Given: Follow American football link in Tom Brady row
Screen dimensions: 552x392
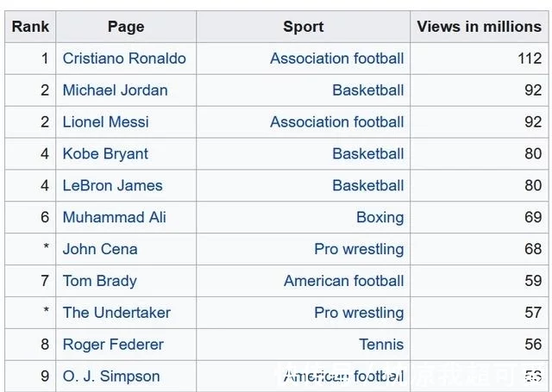Looking at the screenshot, I should (x=343, y=281).
